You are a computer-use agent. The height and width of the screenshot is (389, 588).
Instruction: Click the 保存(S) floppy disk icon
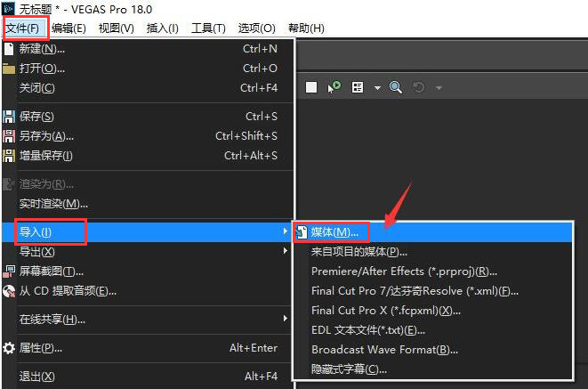pos(9,117)
